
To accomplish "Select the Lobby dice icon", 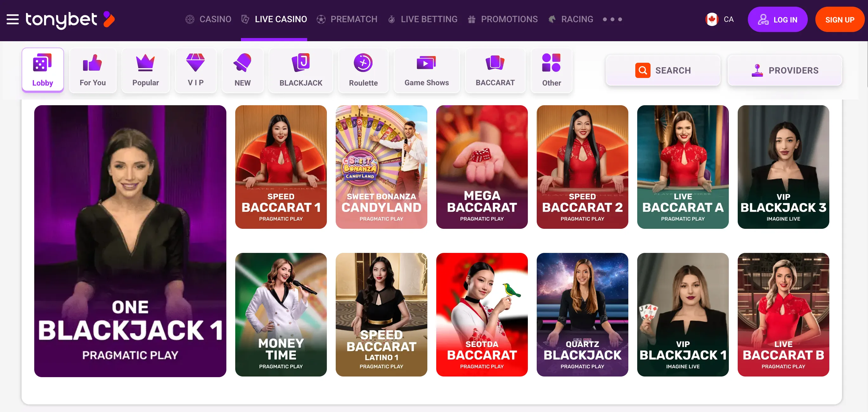I will [x=42, y=63].
